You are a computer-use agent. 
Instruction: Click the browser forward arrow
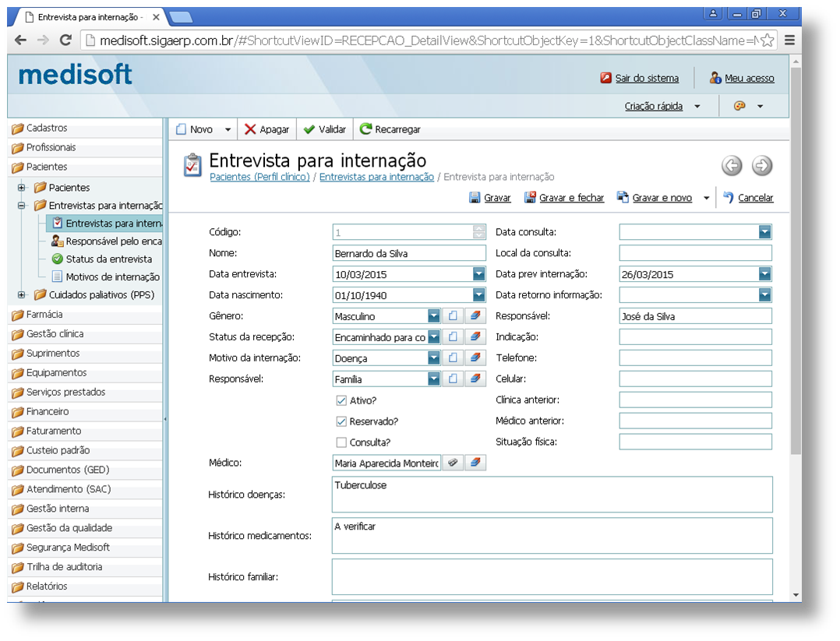[43, 41]
